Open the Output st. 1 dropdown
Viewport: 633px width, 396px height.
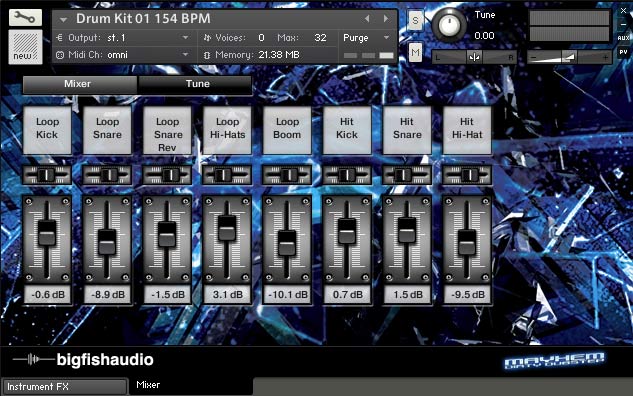pyautogui.click(x=185, y=38)
